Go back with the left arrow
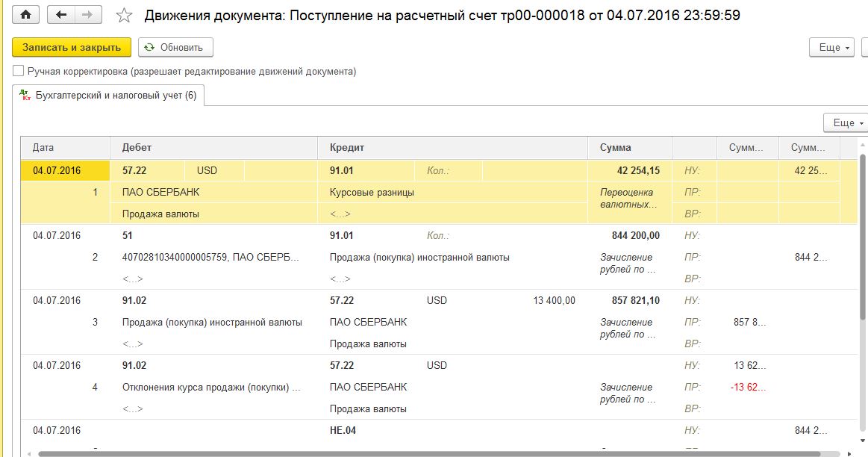 pyautogui.click(x=61, y=15)
